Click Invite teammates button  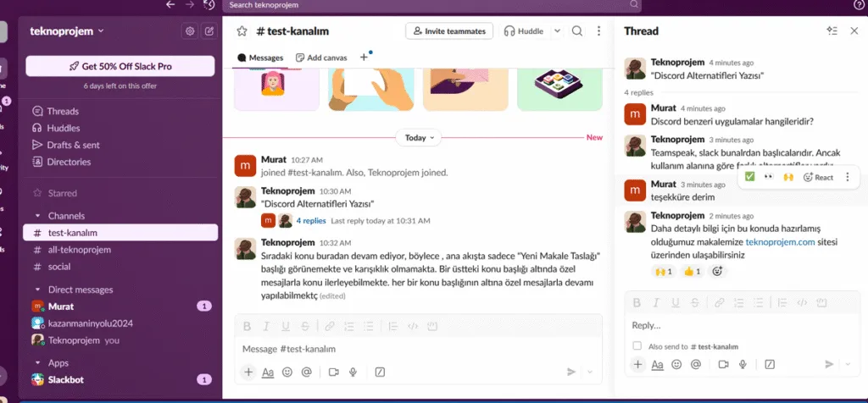pos(449,31)
